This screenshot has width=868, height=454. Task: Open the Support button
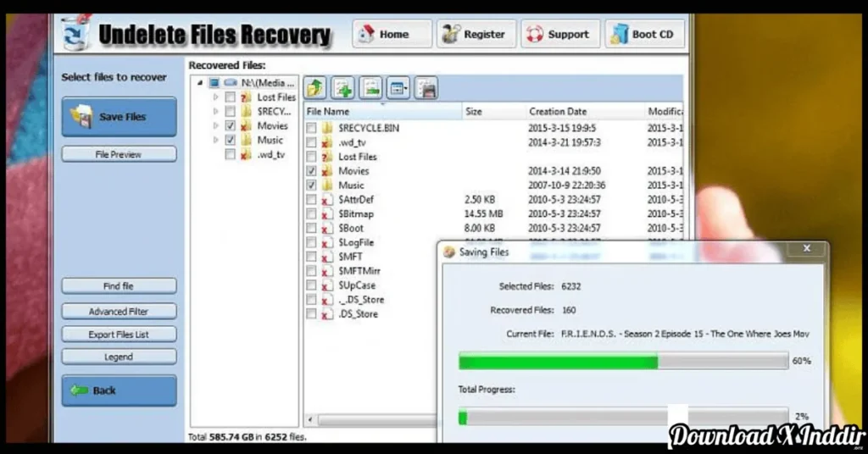[560, 34]
